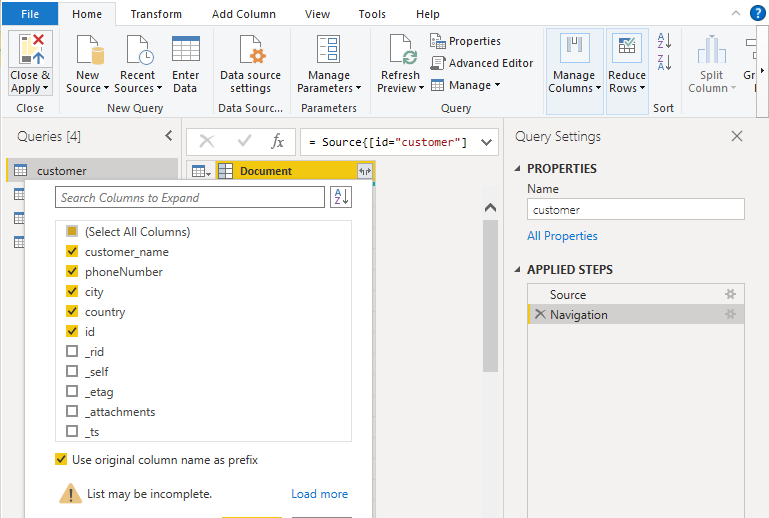The height and width of the screenshot is (518, 769).
Task: Click the Close & Apply icon
Action: tap(30, 49)
